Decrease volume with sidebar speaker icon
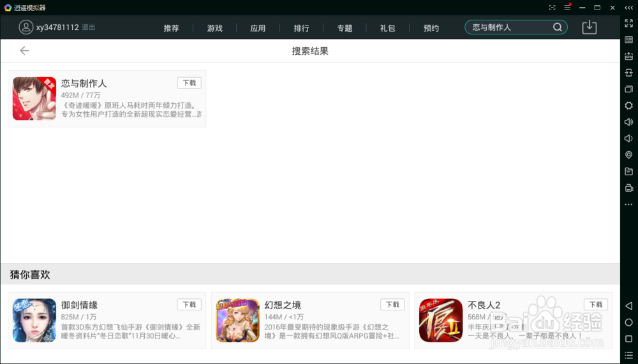The height and width of the screenshot is (364, 638). pyautogui.click(x=628, y=139)
